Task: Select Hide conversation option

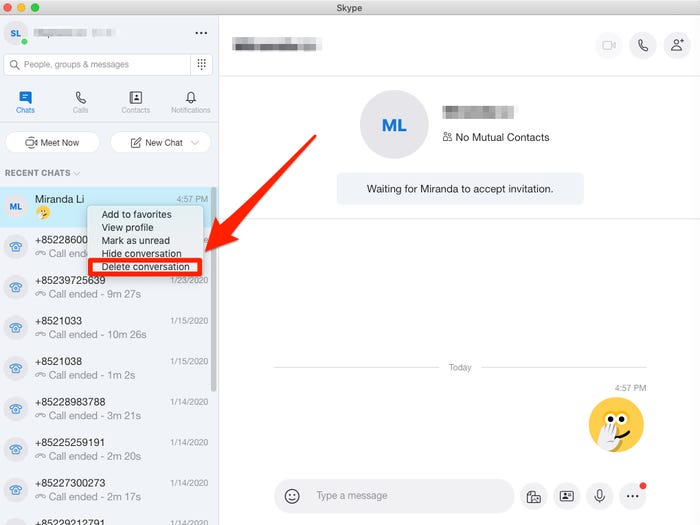Action: pos(141,253)
